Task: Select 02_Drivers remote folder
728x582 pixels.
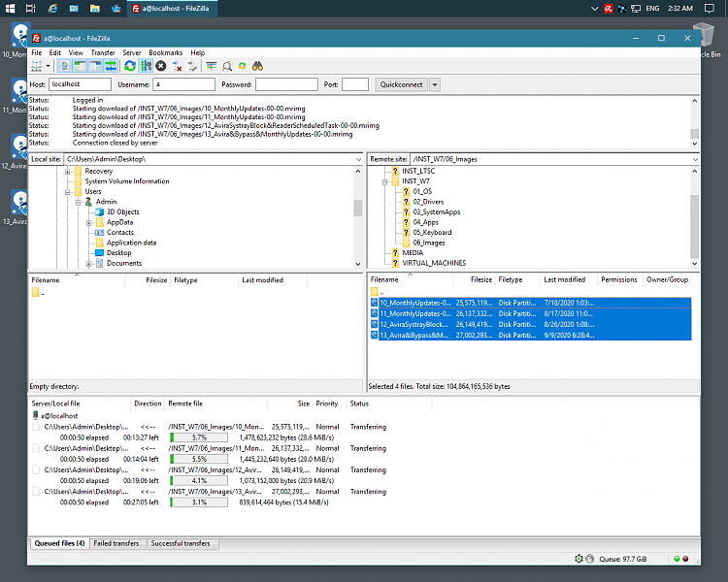Action: click(428, 202)
